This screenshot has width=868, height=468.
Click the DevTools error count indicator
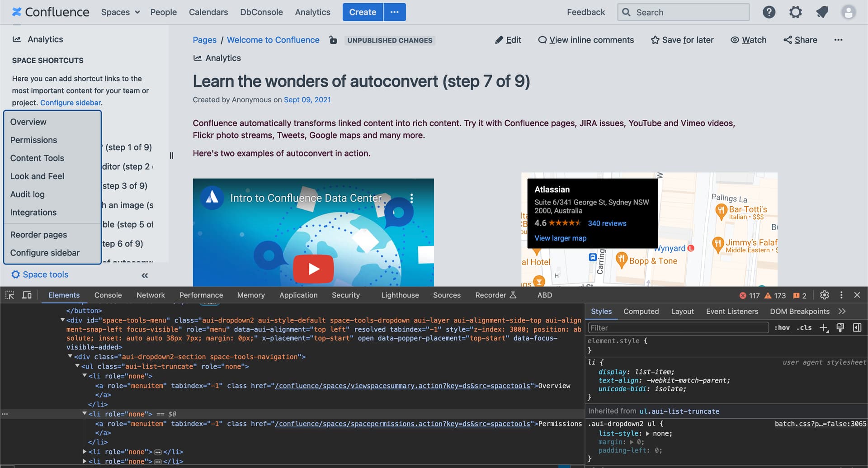pyautogui.click(x=750, y=296)
